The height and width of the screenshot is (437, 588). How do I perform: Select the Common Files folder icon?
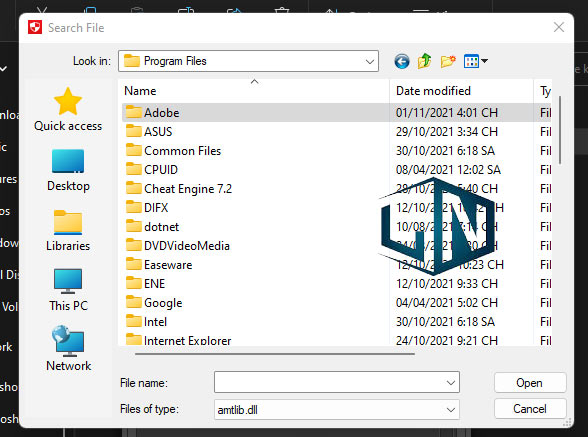click(134, 150)
